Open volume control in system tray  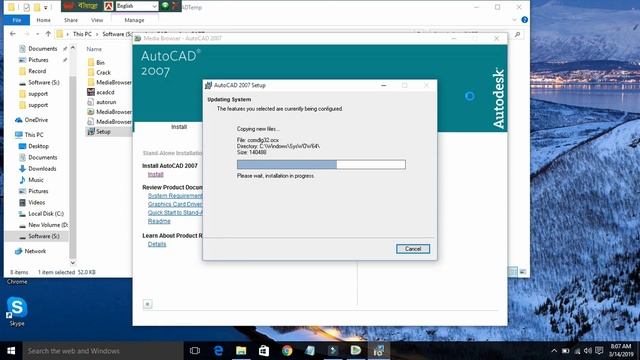[x=588, y=351]
